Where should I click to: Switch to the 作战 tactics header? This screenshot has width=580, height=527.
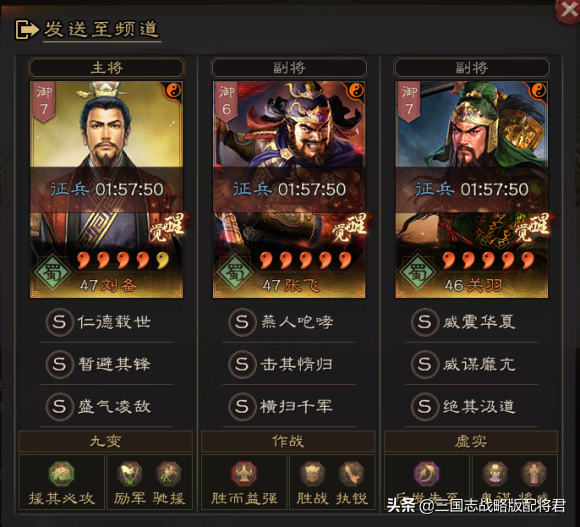(x=288, y=441)
